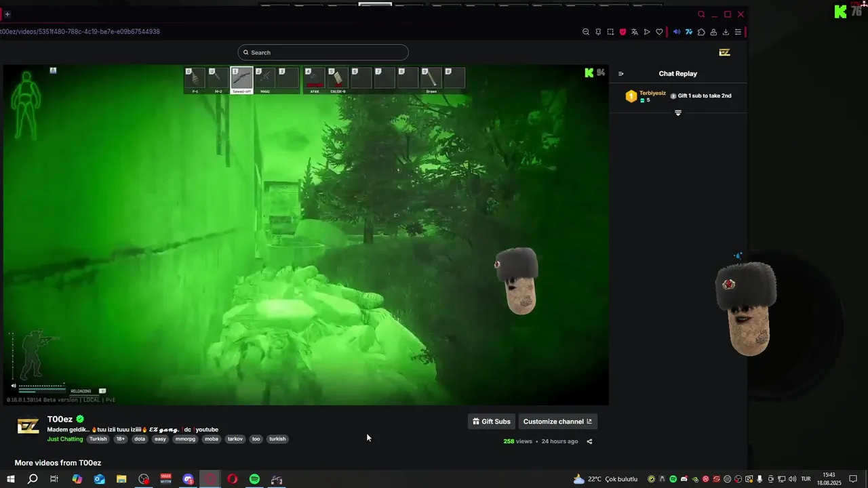Open the red Opera browser taskbar icon
This screenshot has height=488, width=868.
click(x=233, y=479)
